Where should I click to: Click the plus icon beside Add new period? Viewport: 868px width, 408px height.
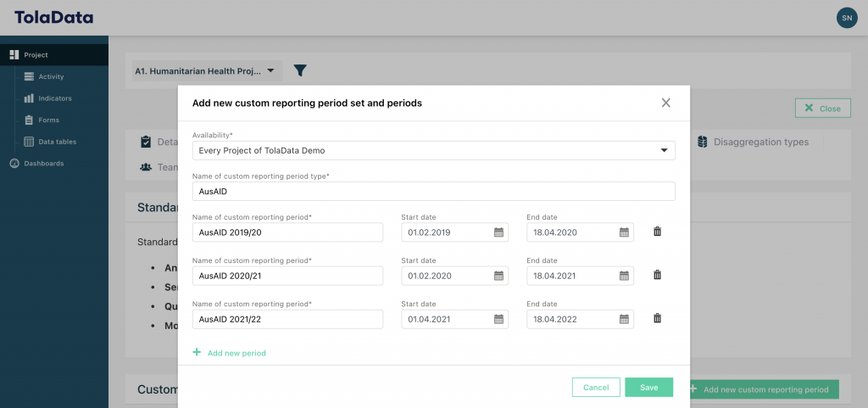pos(197,352)
